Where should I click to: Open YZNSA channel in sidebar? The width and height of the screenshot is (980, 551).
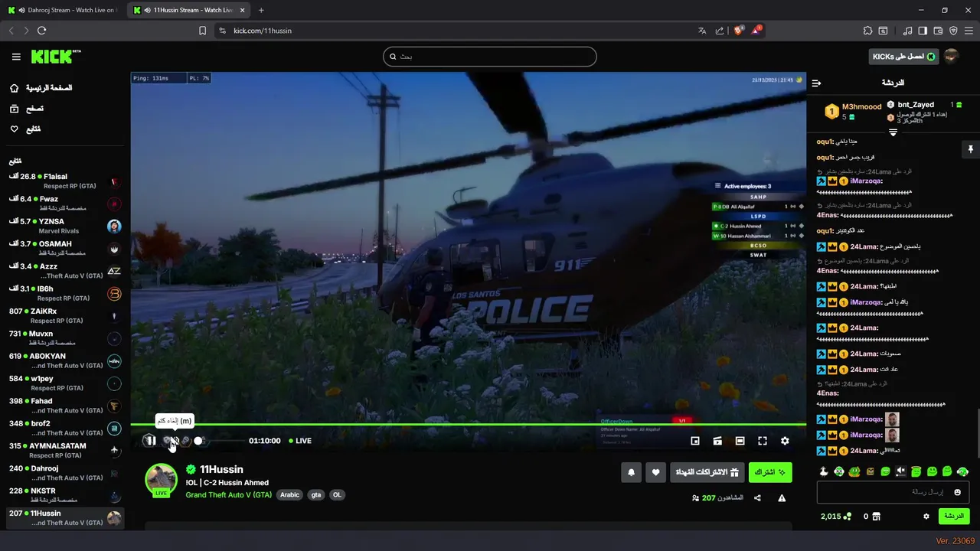(64, 226)
